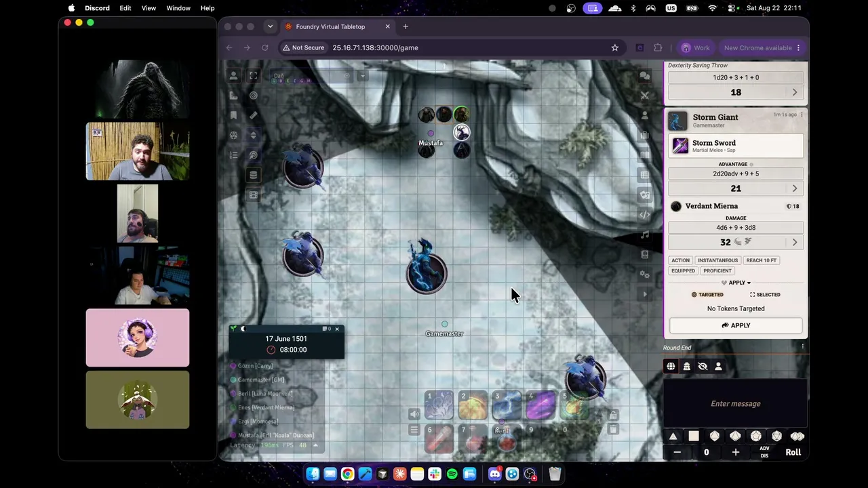868x488 pixels.
Task: Add a d4 triangle die to the roll
Action: (673, 436)
